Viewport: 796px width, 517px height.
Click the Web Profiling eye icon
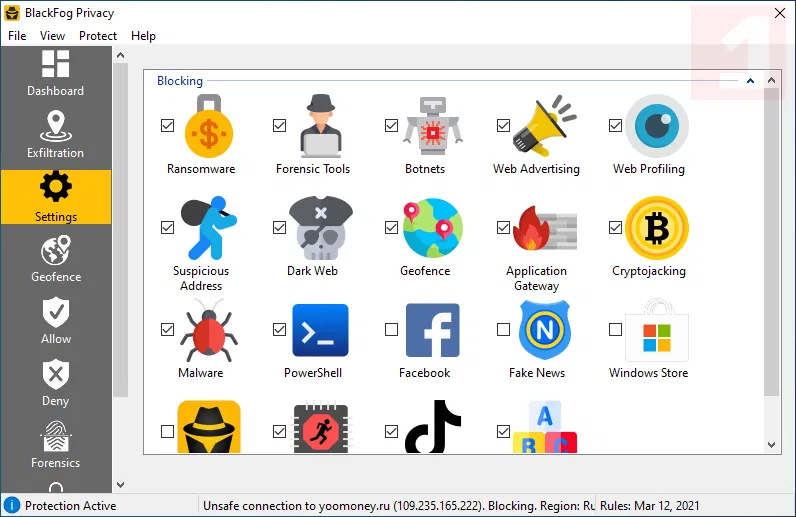pos(657,126)
